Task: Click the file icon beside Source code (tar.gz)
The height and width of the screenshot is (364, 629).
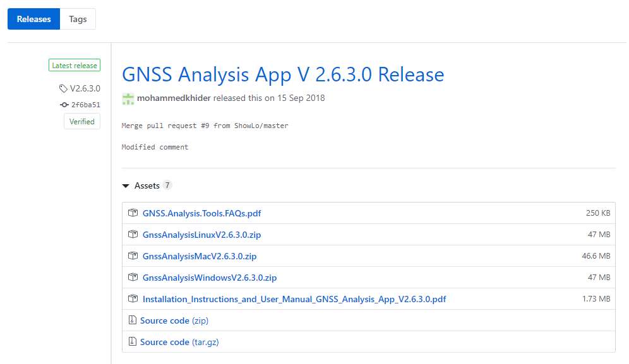Action: point(132,342)
